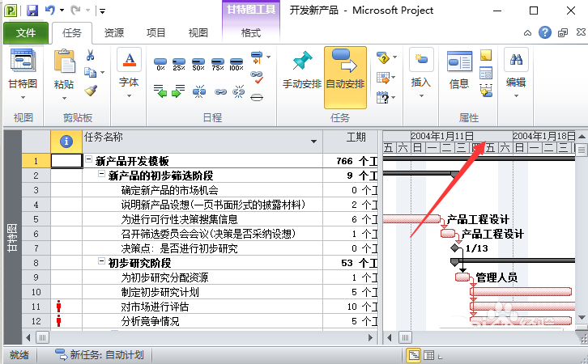Click row 11 resource overallocation indicator
The width and height of the screenshot is (588, 364).
(58, 307)
